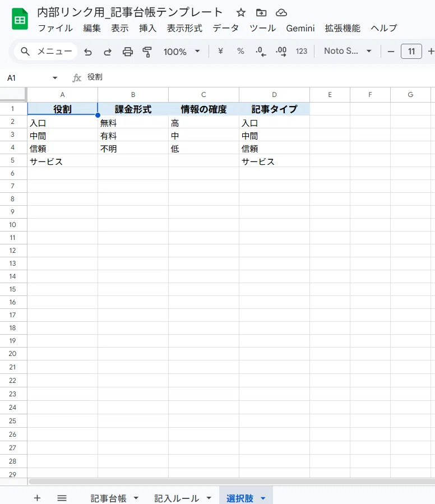The height and width of the screenshot is (504, 435).
Task: Select column D header
Action: point(274,95)
